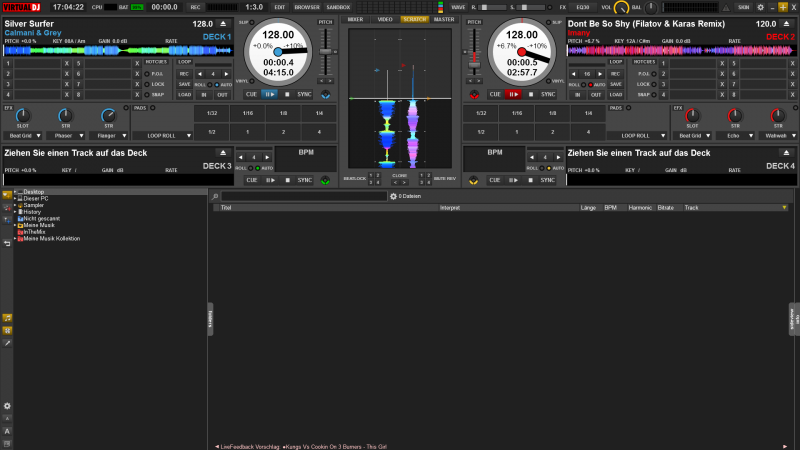The width and height of the screenshot is (800, 450).
Task: Click CUE button on Deck 1
Action: pyautogui.click(x=251, y=94)
